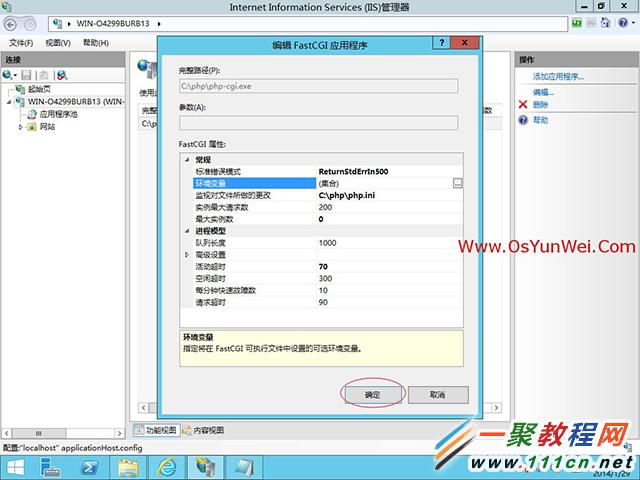The height and width of the screenshot is (480, 640).
Task: Select the 实例最大请求数 value 200
Action: click(325, 207)
